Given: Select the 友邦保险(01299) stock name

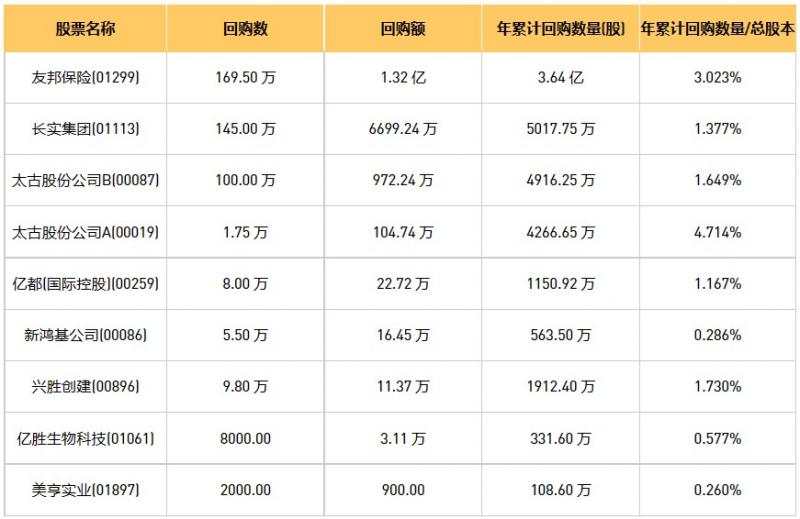Looking at the screenshot, I should pyautogui.click(x=85, y=77).
